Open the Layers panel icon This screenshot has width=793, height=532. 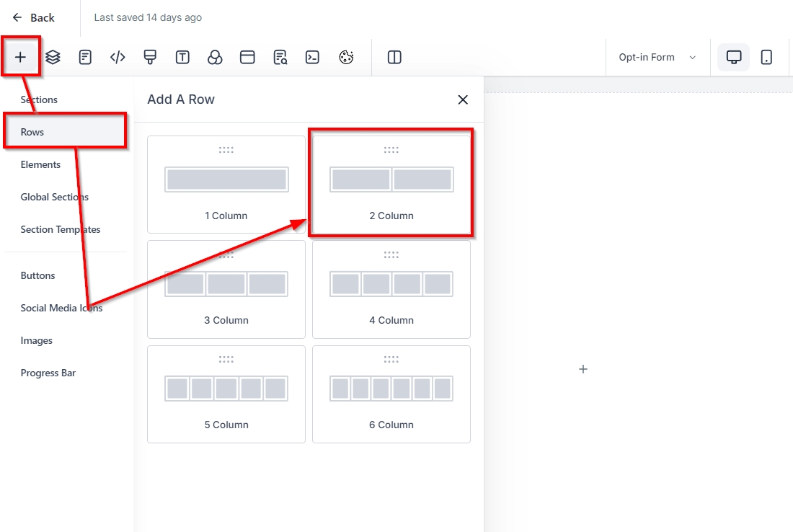[x=53, y=58]
